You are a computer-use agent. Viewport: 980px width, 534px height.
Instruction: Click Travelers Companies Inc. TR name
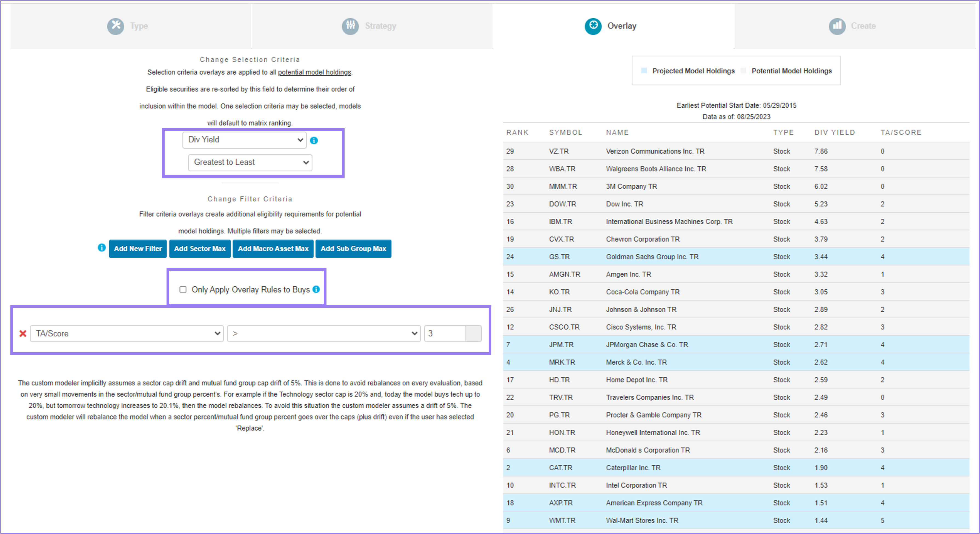coord(649,397)
